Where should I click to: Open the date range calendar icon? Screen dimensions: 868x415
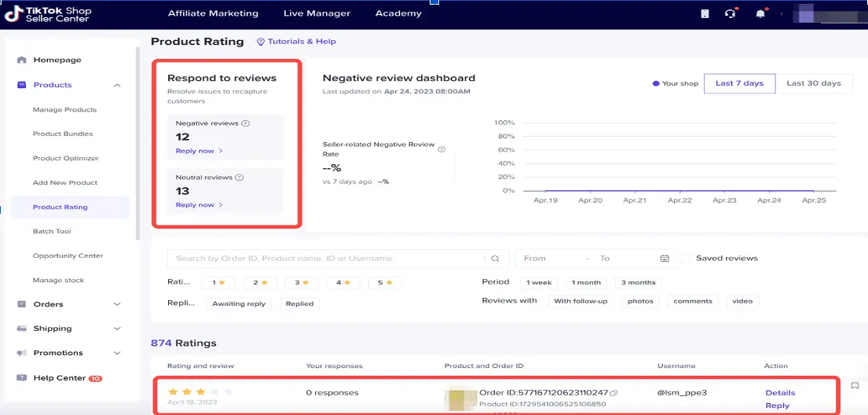(665, 259)
